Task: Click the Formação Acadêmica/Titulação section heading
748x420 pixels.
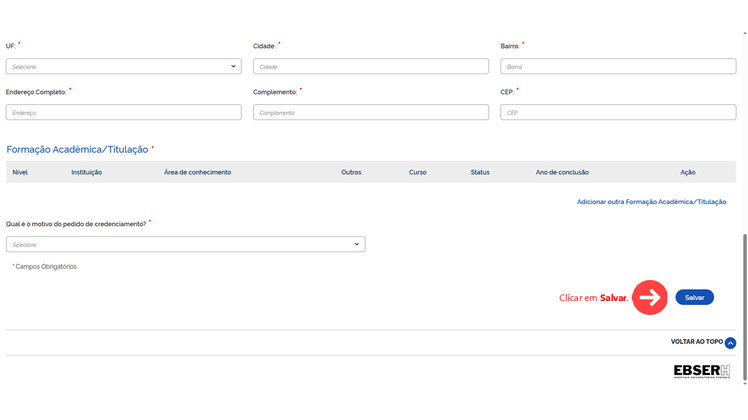Action: click(x=77, y=149)
